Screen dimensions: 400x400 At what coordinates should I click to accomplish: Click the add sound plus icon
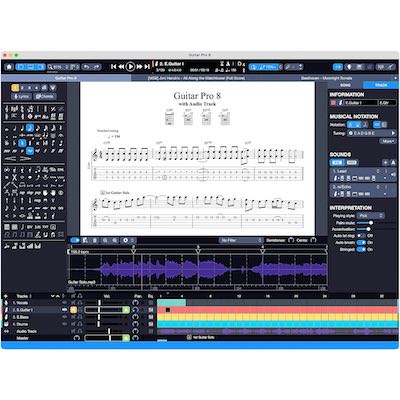(x=385, y=163)
